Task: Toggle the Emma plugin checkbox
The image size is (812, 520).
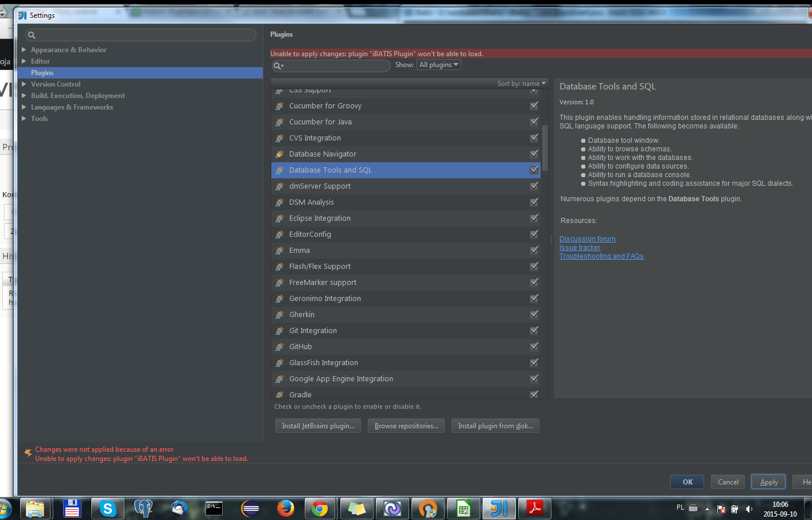Action: tap(534, 251)
